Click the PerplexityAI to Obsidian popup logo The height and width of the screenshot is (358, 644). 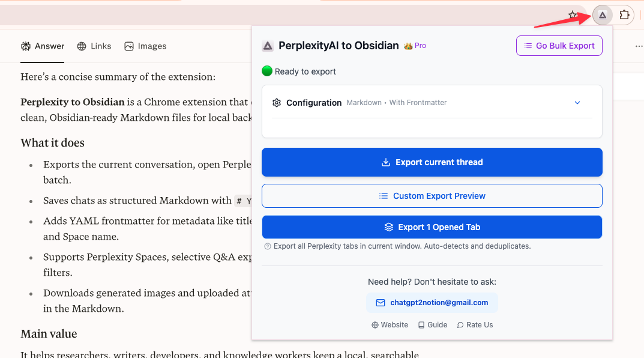tap(268, 46)
